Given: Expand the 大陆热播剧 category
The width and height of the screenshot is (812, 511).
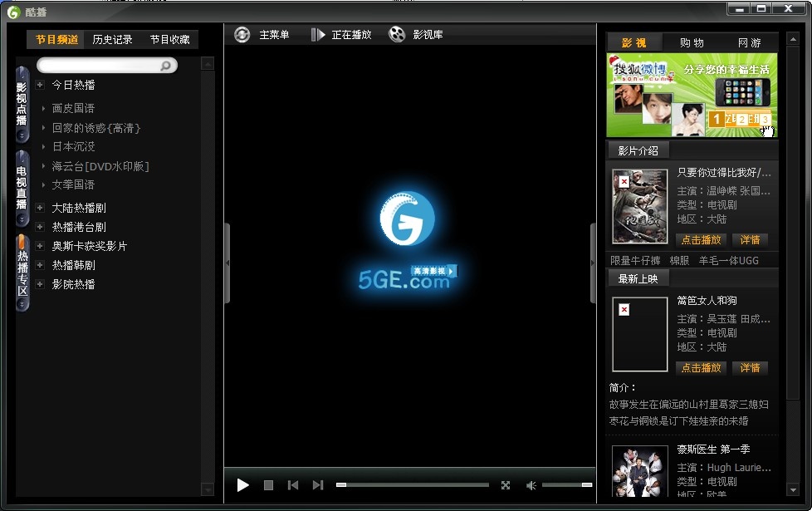Looking at the screenshot, I should [40, 208].
